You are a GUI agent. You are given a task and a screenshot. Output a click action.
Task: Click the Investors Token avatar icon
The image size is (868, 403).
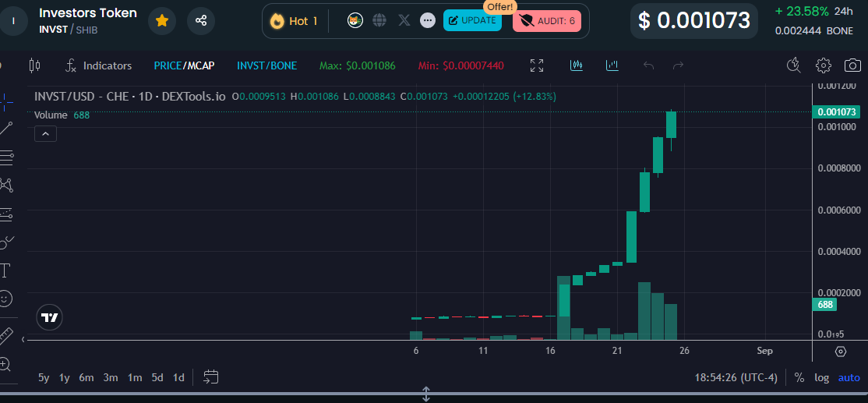(x=13, y=21)
